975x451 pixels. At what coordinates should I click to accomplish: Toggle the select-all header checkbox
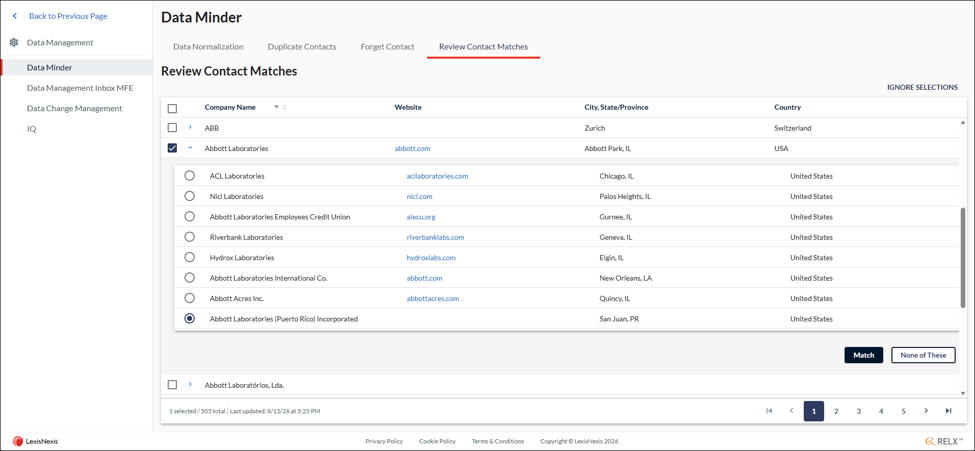tap(172, 108)
